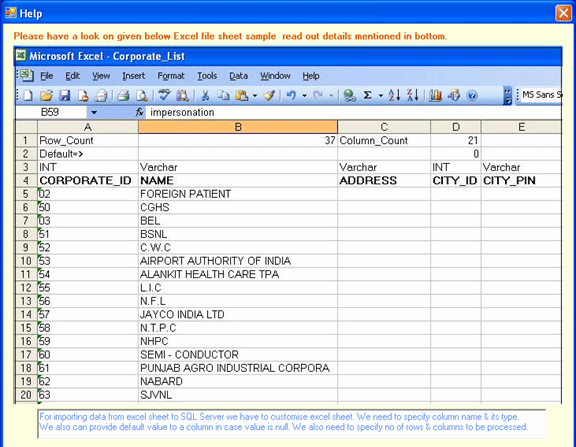576x447 pixels.
Task: Open the File menu
Action: click(x=47, y=76)
